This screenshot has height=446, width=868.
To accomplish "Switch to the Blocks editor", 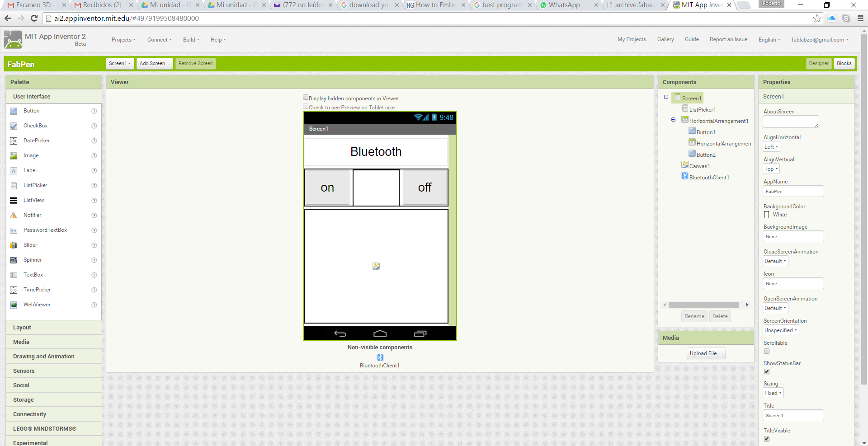I will pyautogui.click(x=844, y=64).
